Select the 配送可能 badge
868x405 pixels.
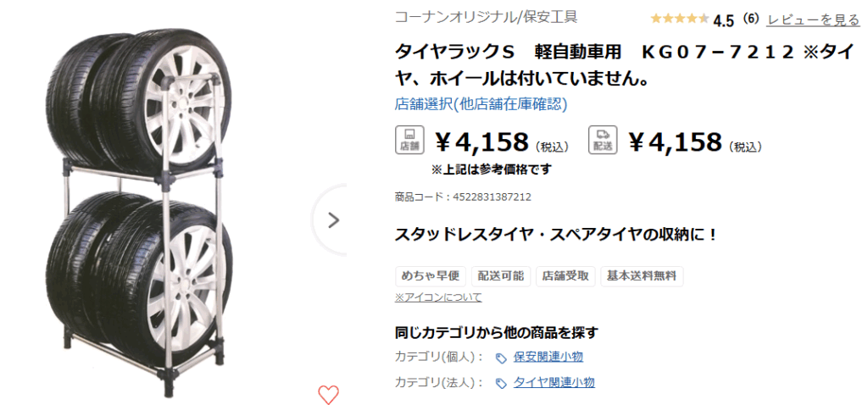tap(500, 276)
